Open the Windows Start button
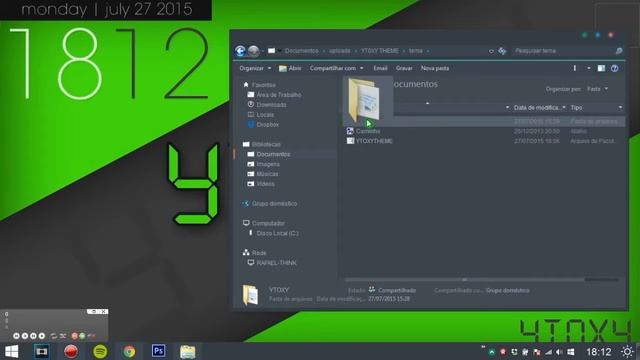This screenshot has width=640, height=360. tap(11, 351)
